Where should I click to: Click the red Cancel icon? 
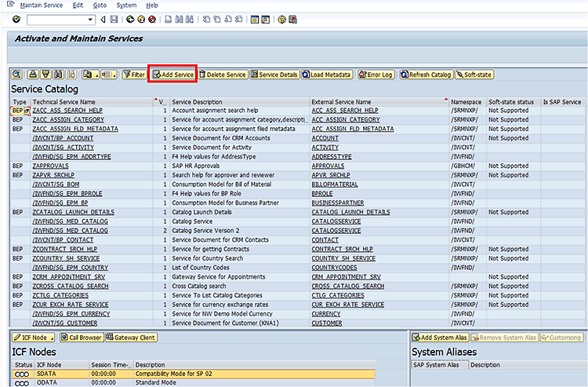152,19
